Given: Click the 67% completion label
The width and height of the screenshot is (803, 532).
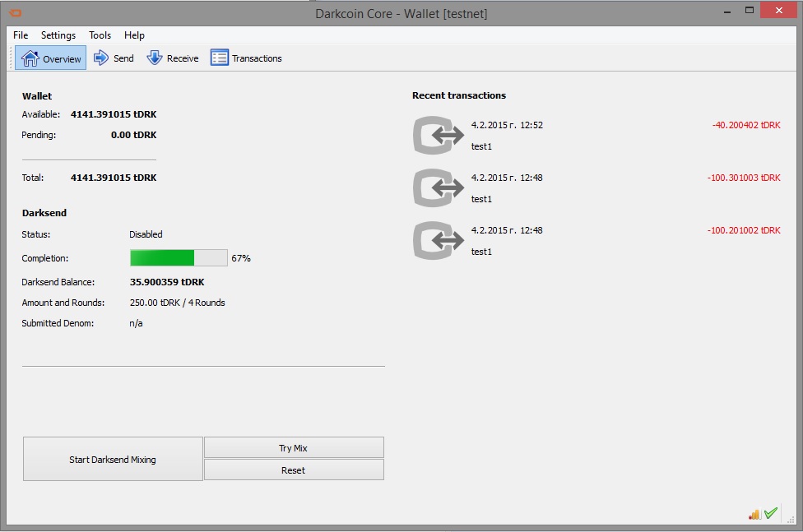Looking at the screenshot, I should click(x=241, y=258).
